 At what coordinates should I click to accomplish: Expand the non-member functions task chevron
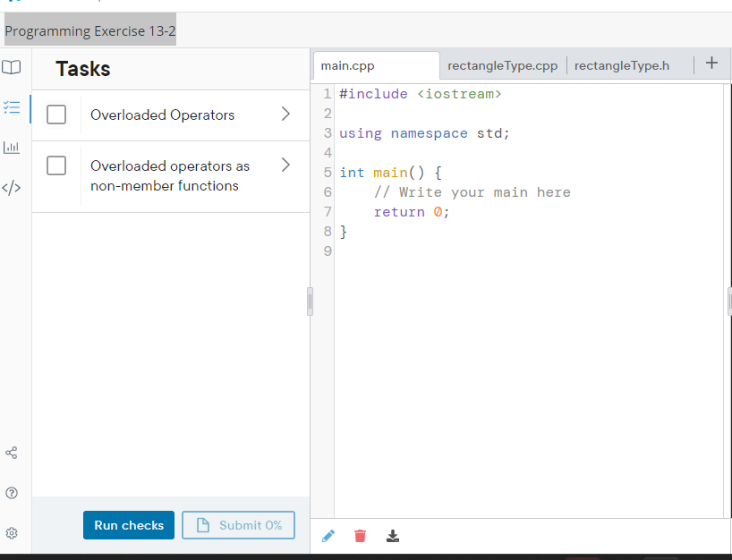point(285,165)
